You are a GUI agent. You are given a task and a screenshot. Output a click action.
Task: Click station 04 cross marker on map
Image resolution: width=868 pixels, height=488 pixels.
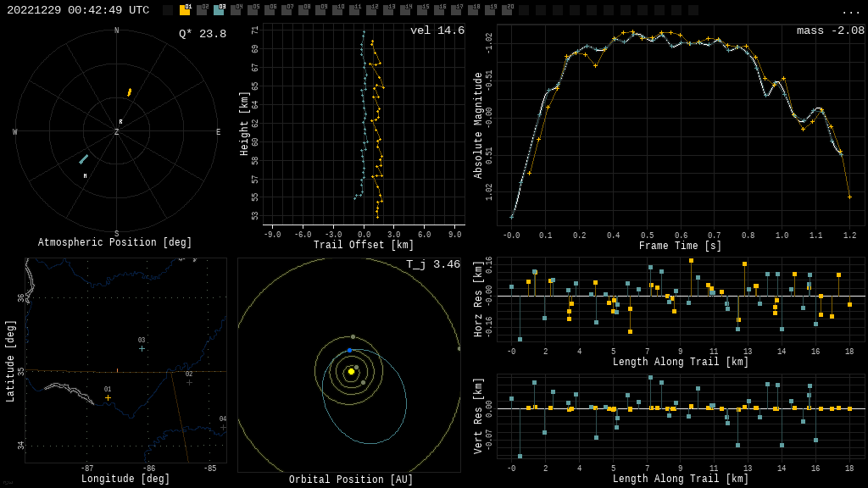[x=223, y=427]
